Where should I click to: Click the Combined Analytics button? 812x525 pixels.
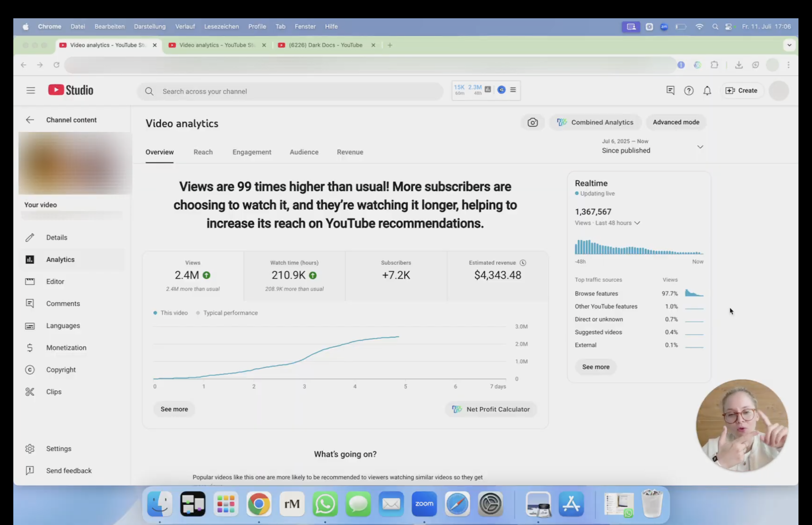coord(595,122)
